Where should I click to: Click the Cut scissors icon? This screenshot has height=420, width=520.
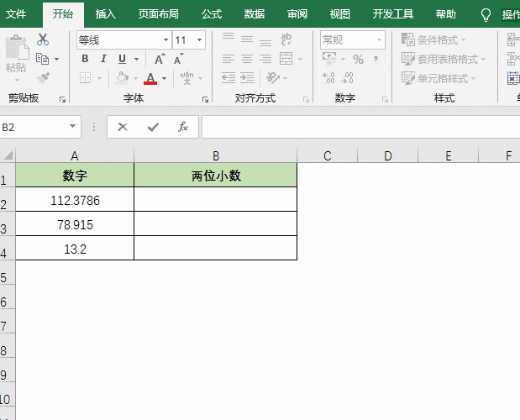[x=43, y=39]
